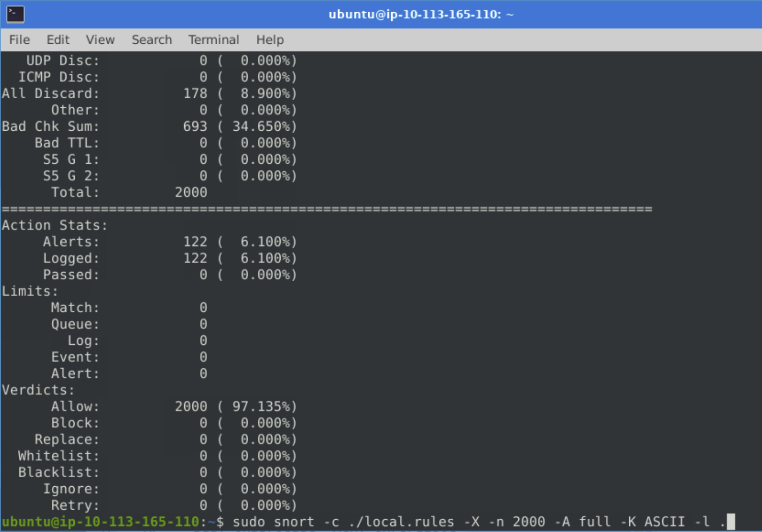Click the '34.650%' percentage
The image size is (762, 532).
click(x=261, y=126)
